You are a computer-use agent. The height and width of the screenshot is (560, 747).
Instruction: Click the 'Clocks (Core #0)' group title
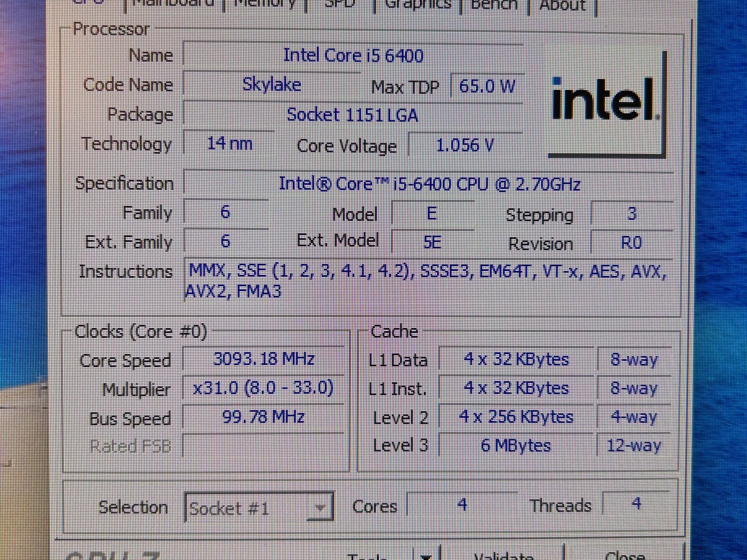140,332
